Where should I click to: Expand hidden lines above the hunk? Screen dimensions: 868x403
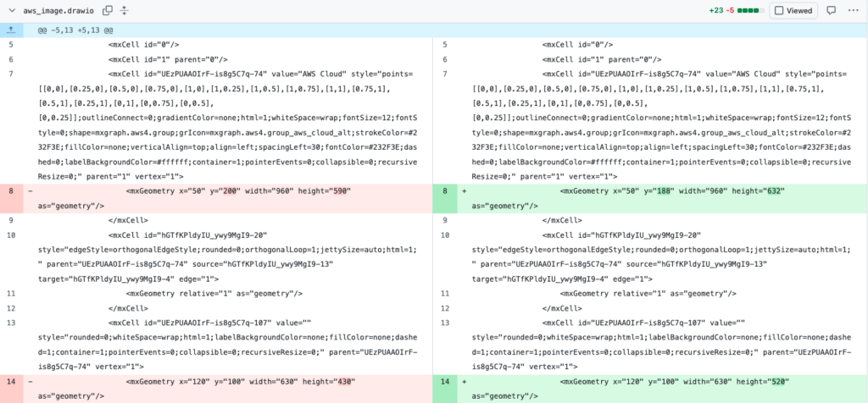[11, 30]
